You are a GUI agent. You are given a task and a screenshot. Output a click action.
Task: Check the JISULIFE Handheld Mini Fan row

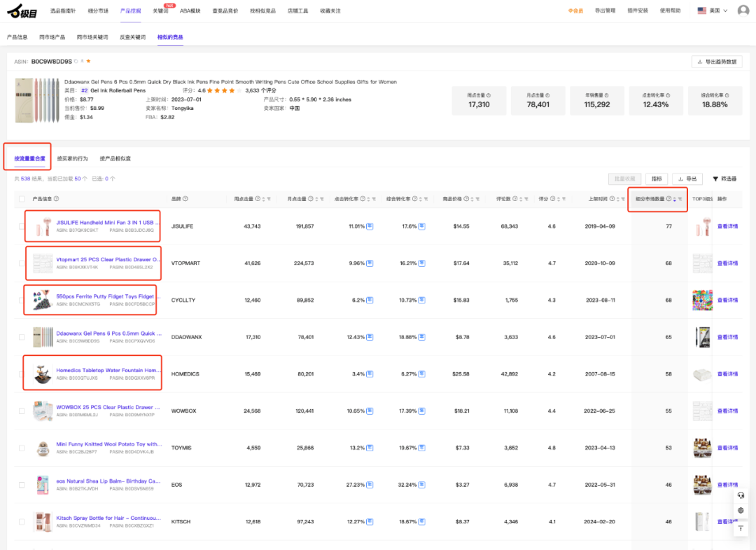coord(22,226)
